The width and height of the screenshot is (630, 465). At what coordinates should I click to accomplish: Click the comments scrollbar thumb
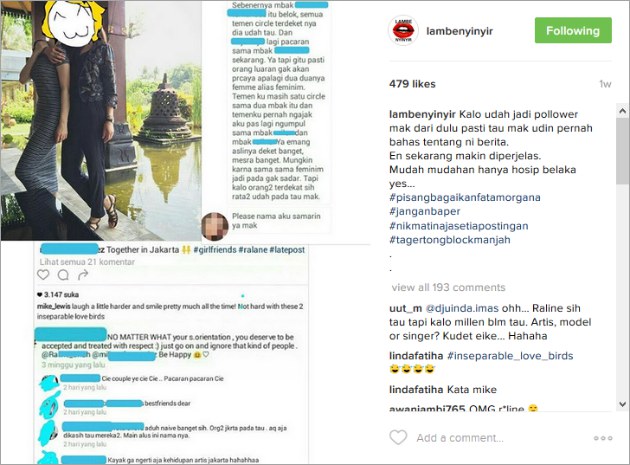point(622,151)
